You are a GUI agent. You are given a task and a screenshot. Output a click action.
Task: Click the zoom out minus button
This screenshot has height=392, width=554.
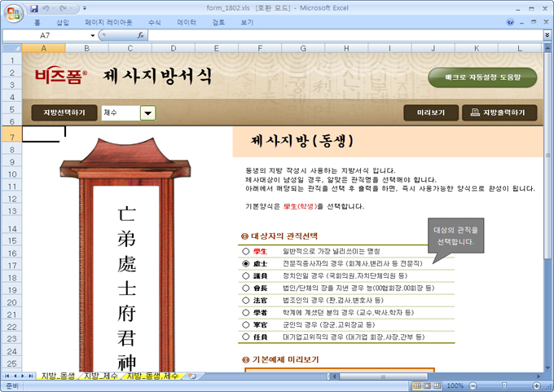tap(473, 386)
